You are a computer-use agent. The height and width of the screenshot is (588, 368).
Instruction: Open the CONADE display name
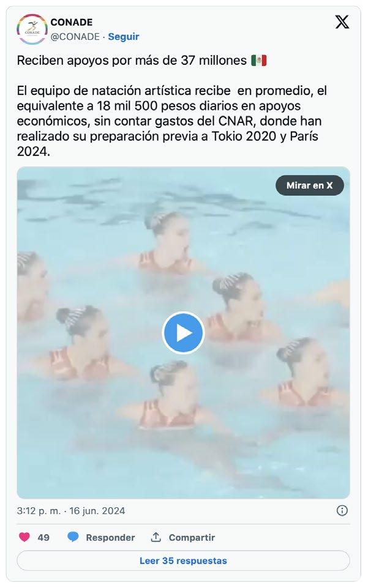[71, 22]
